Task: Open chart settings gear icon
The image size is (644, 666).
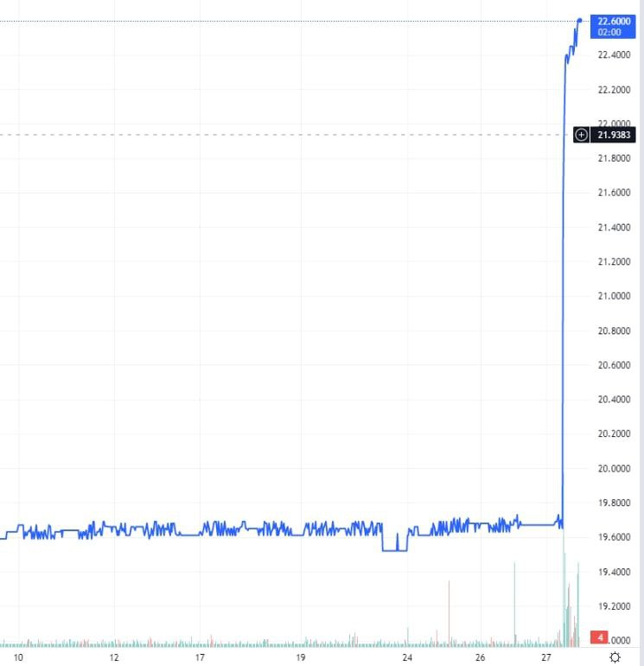Action: click(x=615, y=657)
